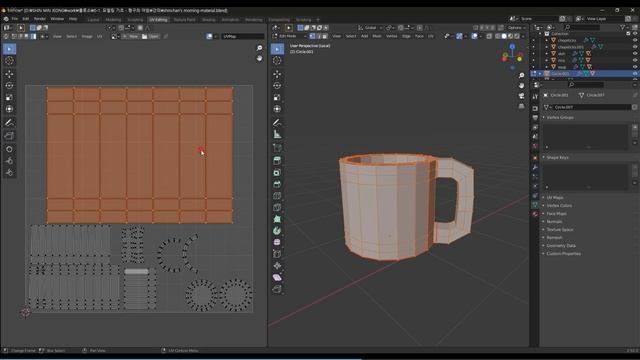Image resolution: width=640 pixels, height=360 pixels.
Task: Hide the Collection with its eye icon
Action: point(635,34)
